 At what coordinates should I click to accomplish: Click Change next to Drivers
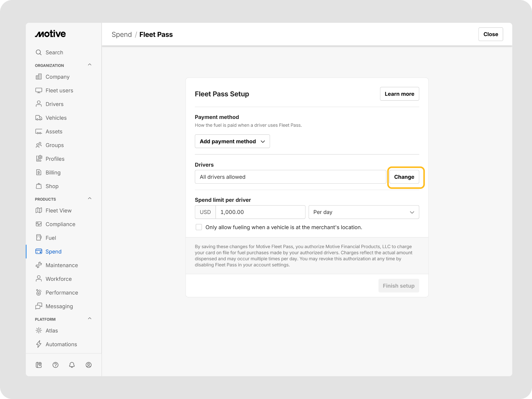tap(404, 177)
